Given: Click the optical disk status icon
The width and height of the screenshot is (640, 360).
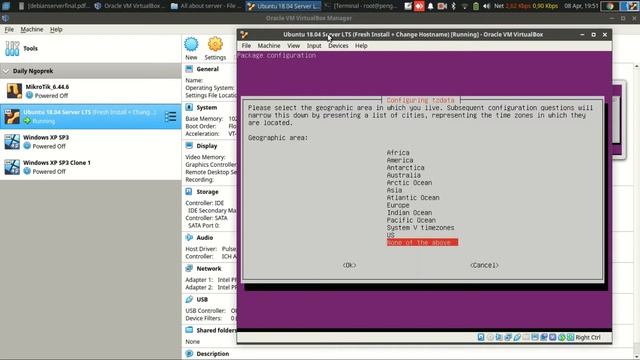Looking at the screenshot, I should [x=490, y=337].
